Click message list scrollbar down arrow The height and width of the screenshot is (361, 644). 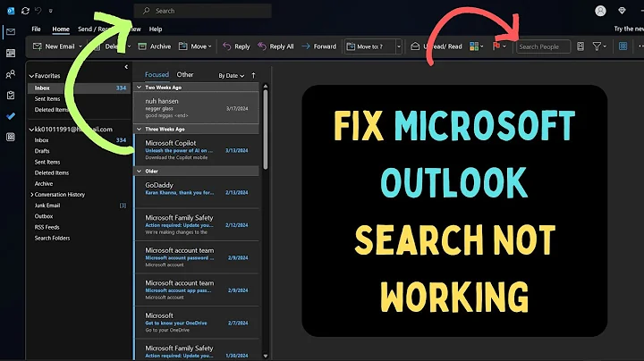pos(266,356)
